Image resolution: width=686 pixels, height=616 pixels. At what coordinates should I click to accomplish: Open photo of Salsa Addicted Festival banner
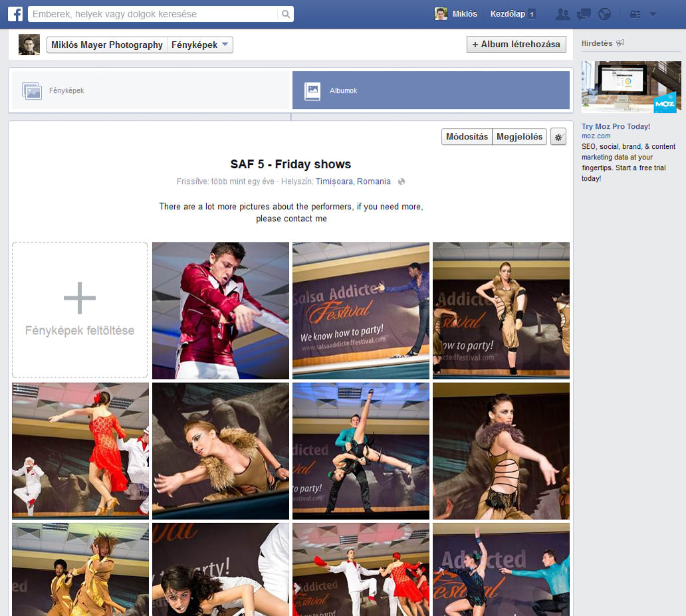point(361,310)
